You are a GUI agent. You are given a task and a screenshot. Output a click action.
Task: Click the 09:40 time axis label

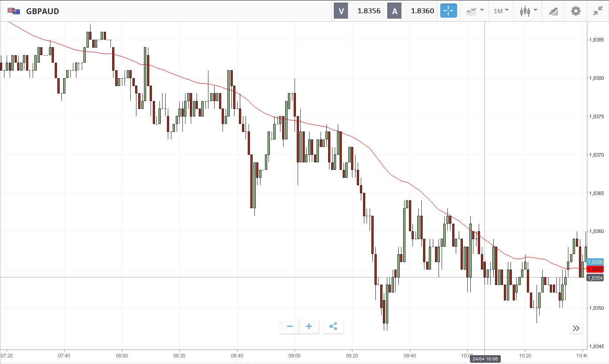[410, 355]
